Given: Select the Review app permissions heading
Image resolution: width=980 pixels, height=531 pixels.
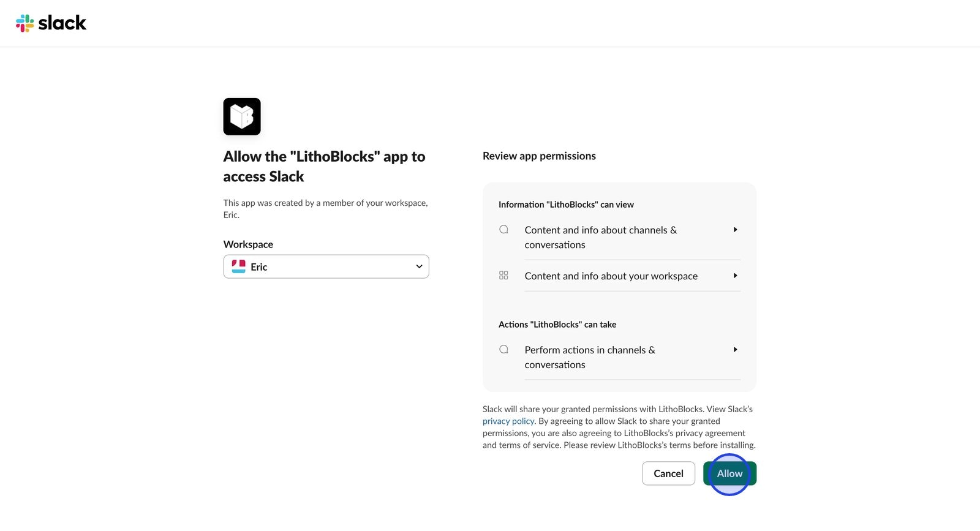Looking at the screenshot, I should pyautogui.click(x=539, y=156).
